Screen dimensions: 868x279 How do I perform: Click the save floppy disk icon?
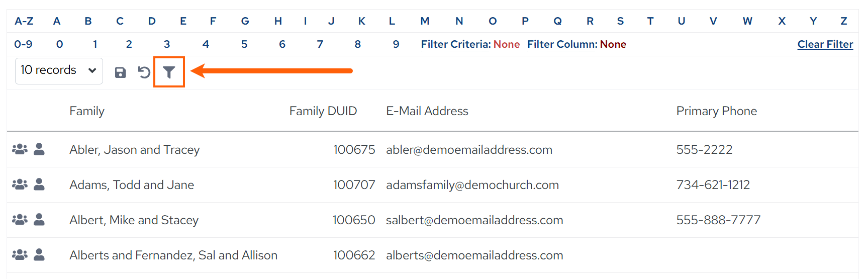click(120, 72)
